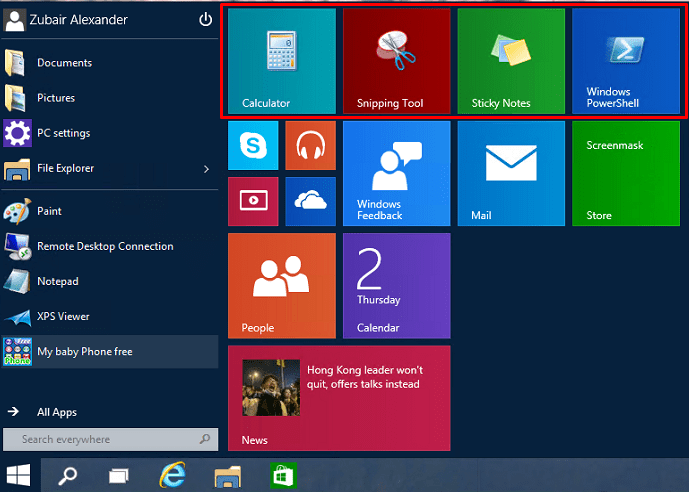The width and height of the screenshot is (689, 492).
Task: Open Task View on the taskbar
Action: pos(119,476)
